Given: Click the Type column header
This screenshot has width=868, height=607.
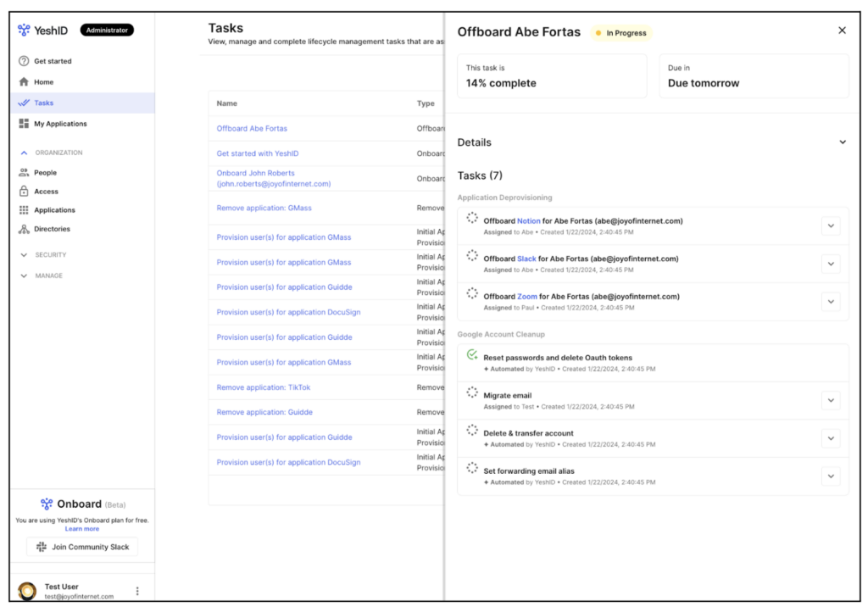Looking at the screenshot, I should tap(426, 103).
